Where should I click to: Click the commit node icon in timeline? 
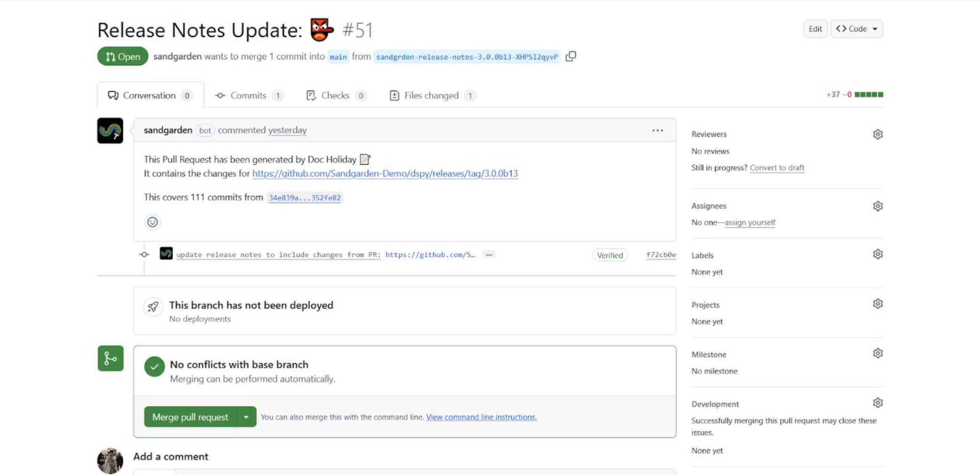click(x=144, y=254)
